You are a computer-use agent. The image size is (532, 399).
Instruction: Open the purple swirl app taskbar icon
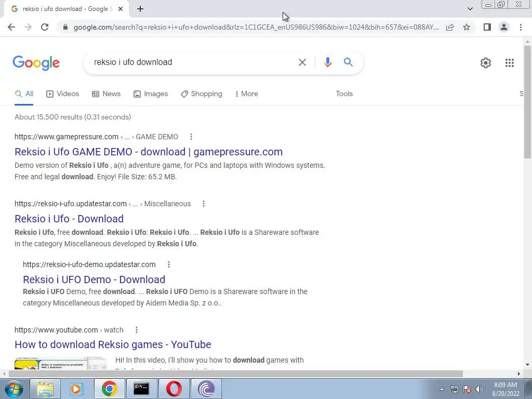(x=206, y=389)
